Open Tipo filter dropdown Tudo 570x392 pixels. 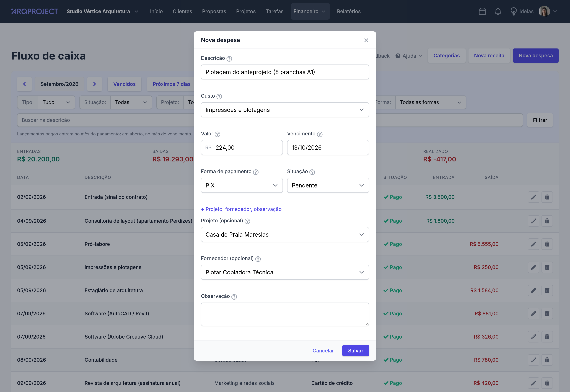pos(56,102)
